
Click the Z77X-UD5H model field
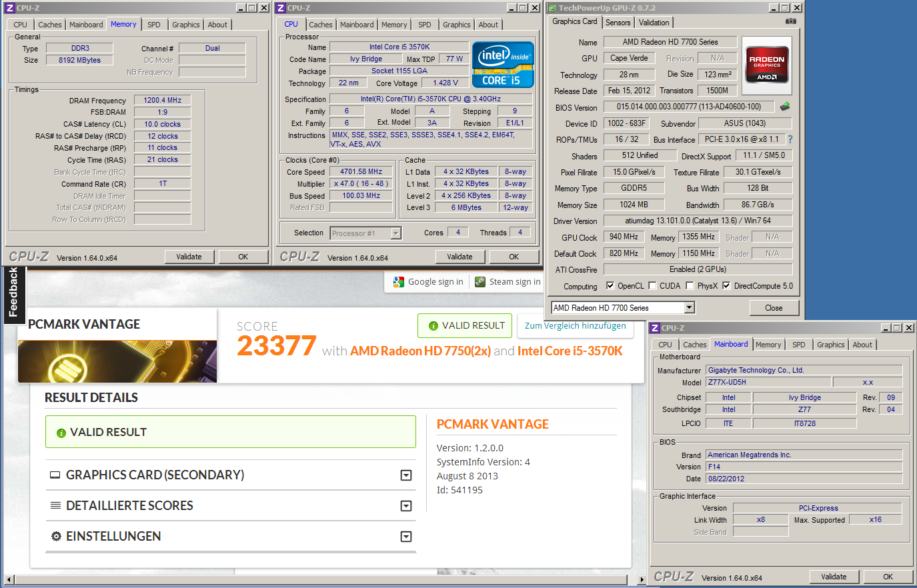tap(768, 382)
